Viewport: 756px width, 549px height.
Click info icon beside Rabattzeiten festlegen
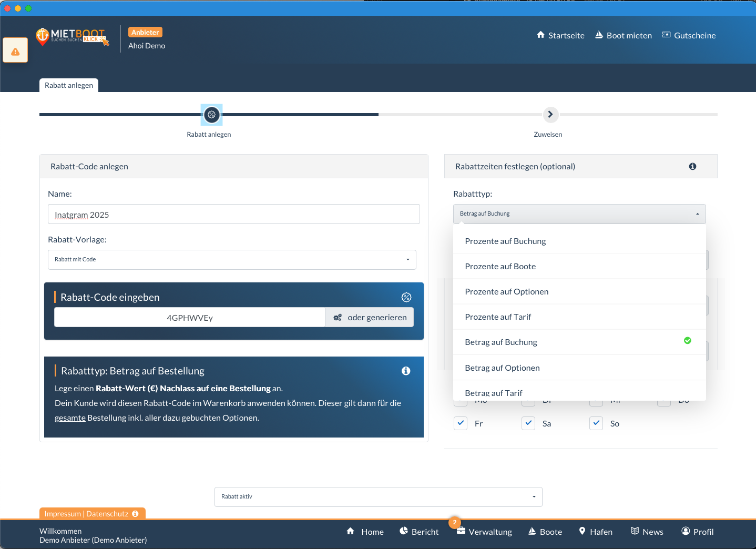tap(692, 167)
